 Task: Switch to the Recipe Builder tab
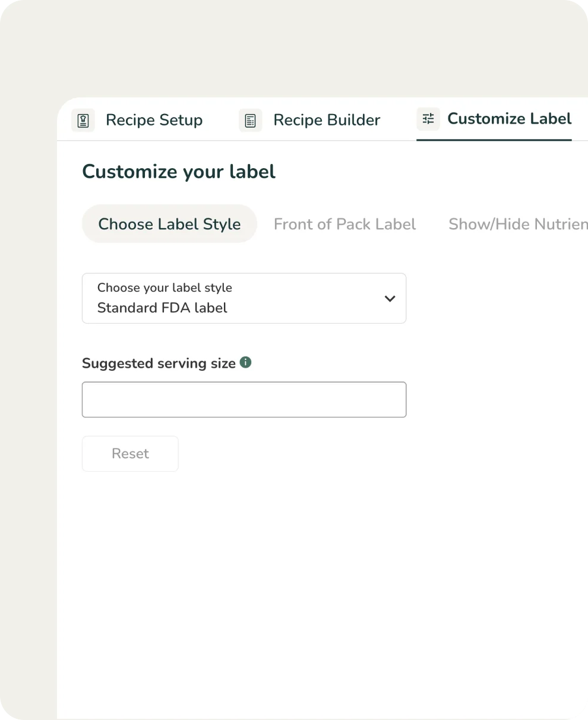[x=326, y=120]
